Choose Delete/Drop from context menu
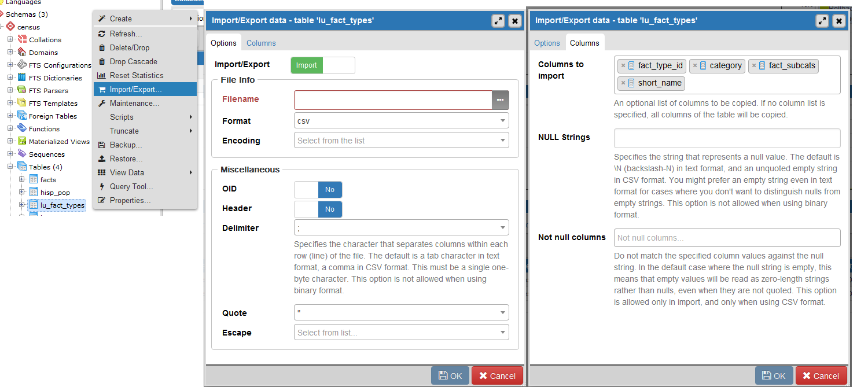 click(145, 47)
